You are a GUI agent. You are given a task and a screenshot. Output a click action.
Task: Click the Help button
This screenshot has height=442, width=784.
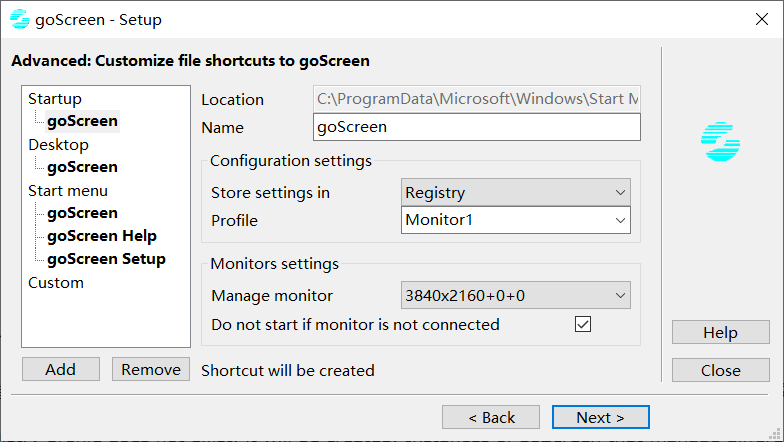point(720,333)
